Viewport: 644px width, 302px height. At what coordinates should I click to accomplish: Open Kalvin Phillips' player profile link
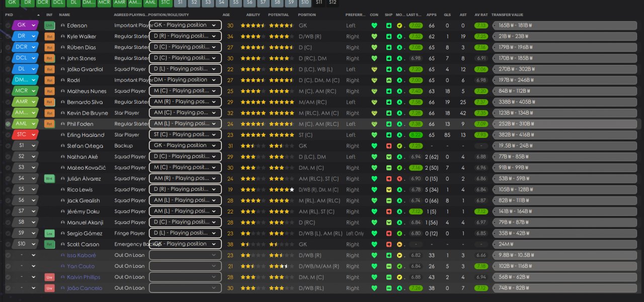(84, 277)
